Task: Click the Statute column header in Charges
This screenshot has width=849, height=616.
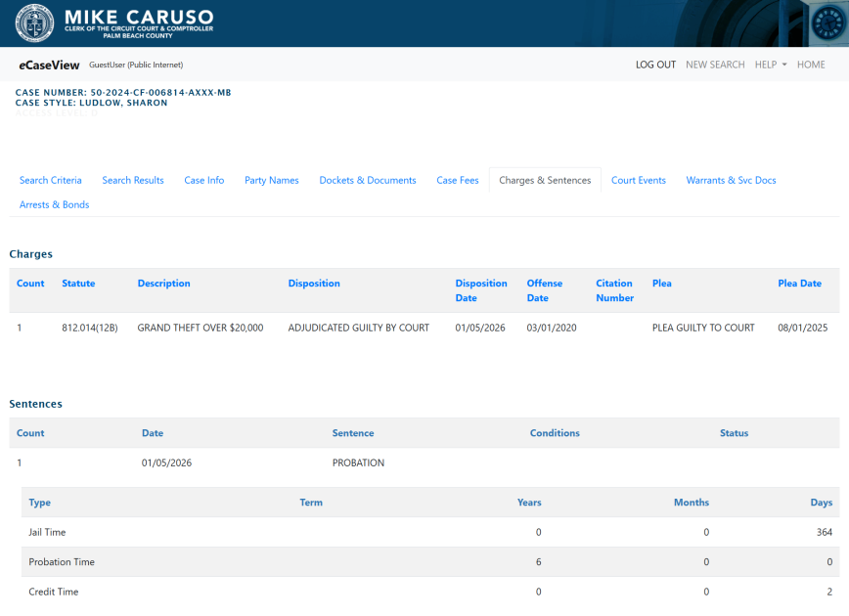Action: (78, 284)
